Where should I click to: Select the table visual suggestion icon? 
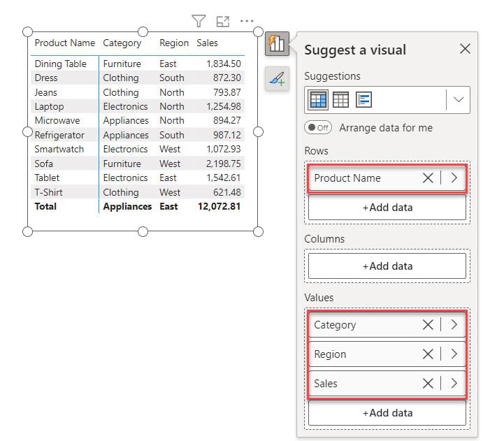(x=340, y=100)
